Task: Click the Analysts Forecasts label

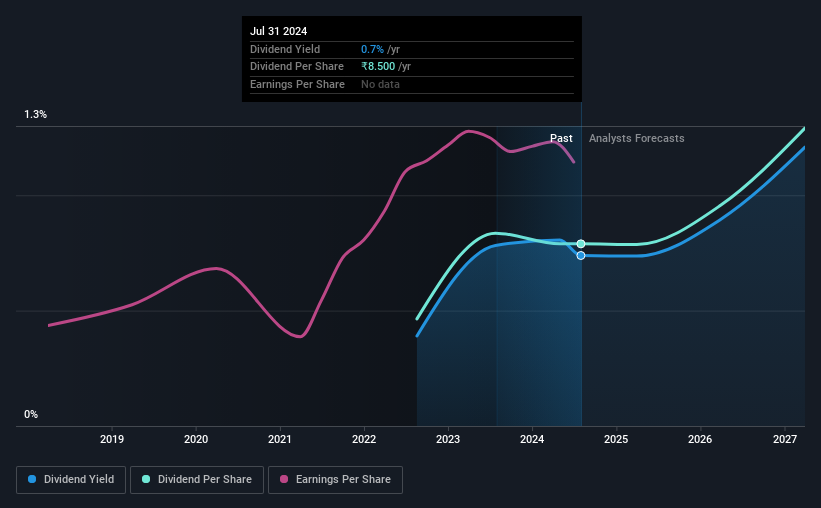Action: pos(636,138)
